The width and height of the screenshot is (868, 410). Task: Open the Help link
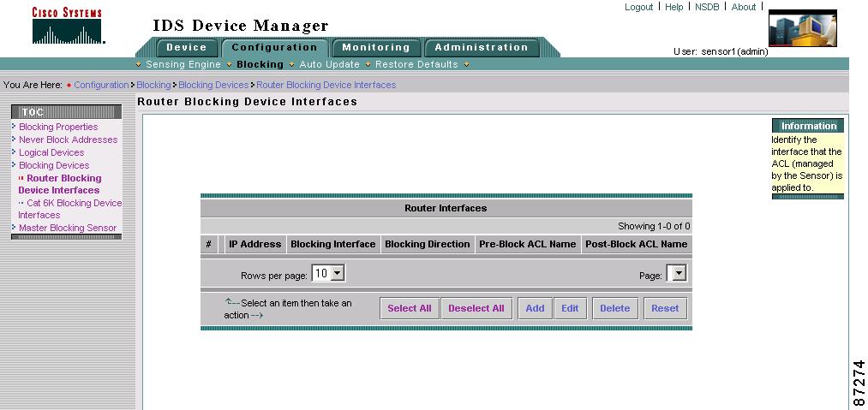[x=673, y=7]
